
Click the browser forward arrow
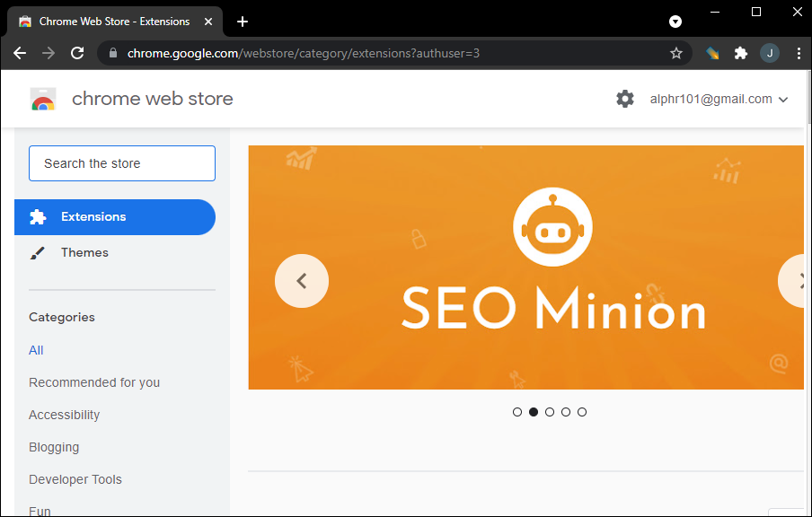[x=49, y=53]
